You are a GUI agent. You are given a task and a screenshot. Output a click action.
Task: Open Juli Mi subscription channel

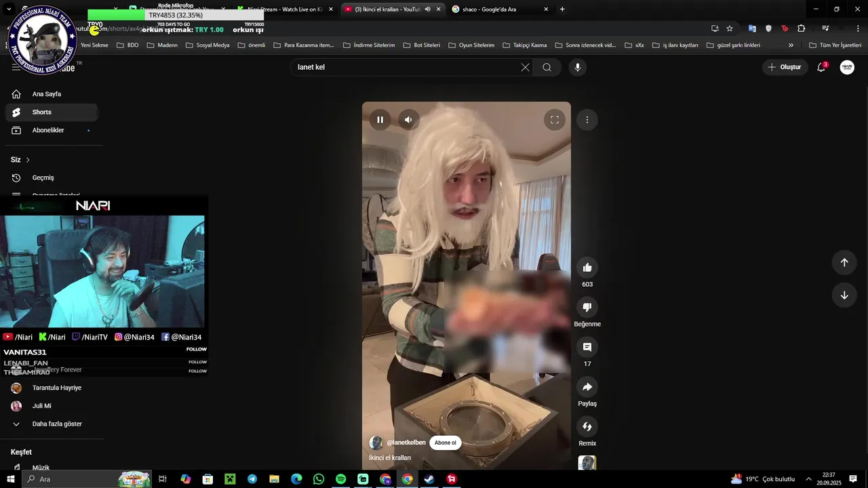(x=51, y=406)
